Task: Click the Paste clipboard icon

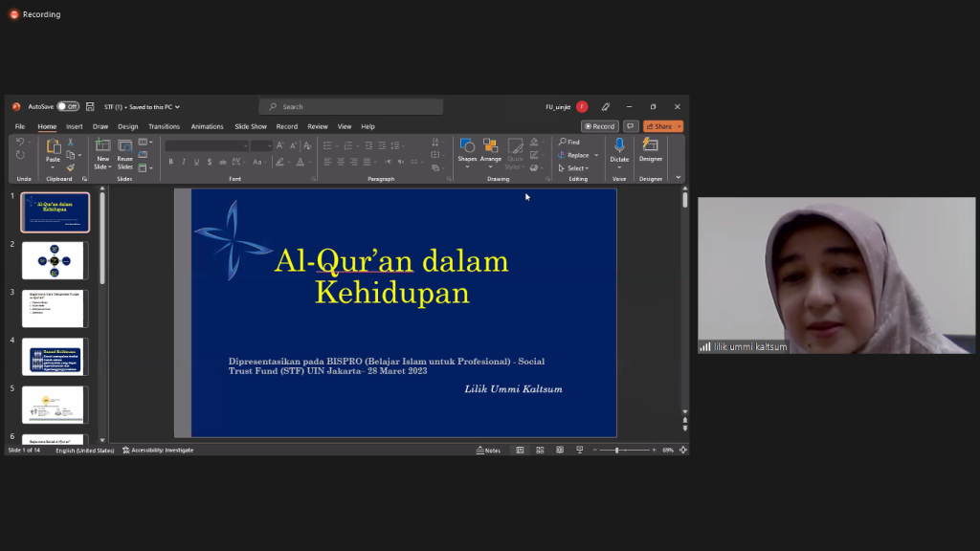Action: pyautogui.click(x=54, y=146)
